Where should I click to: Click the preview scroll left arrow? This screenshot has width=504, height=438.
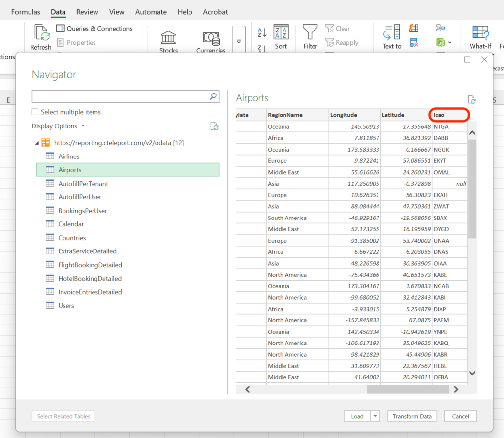(x=248, y=389)
